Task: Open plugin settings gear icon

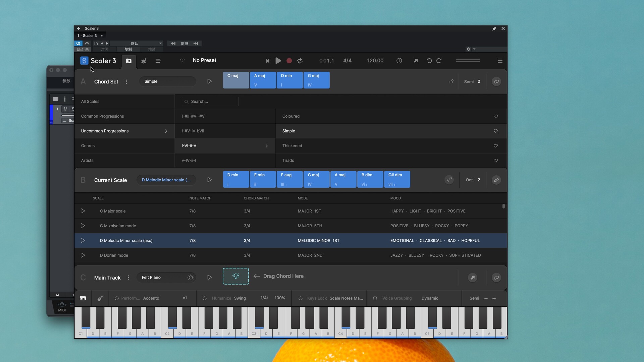Action: click(x=468, y=49)
